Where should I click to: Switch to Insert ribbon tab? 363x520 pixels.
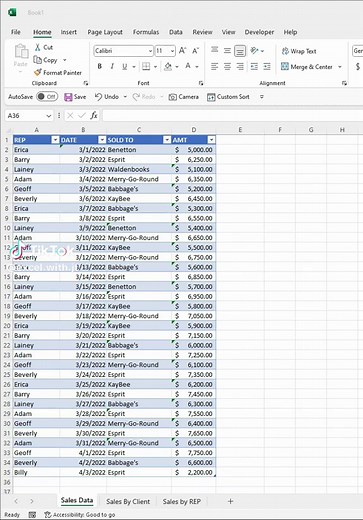69,32
